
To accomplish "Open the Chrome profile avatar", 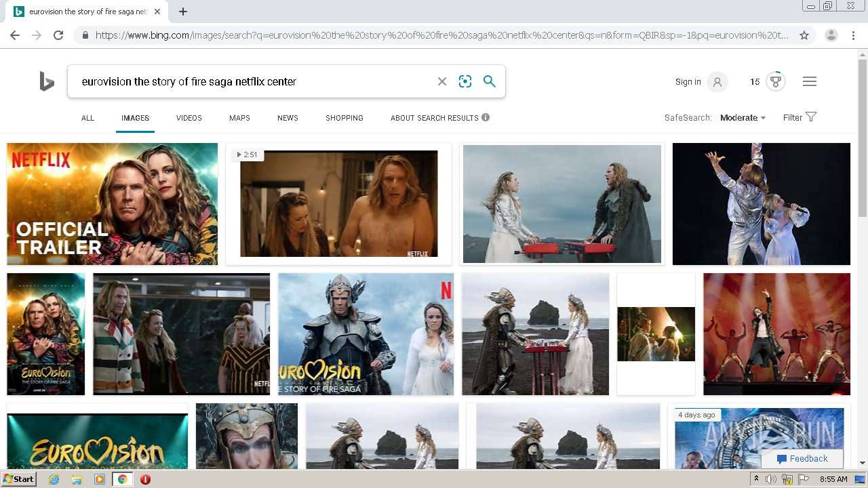I will point(831,35).
